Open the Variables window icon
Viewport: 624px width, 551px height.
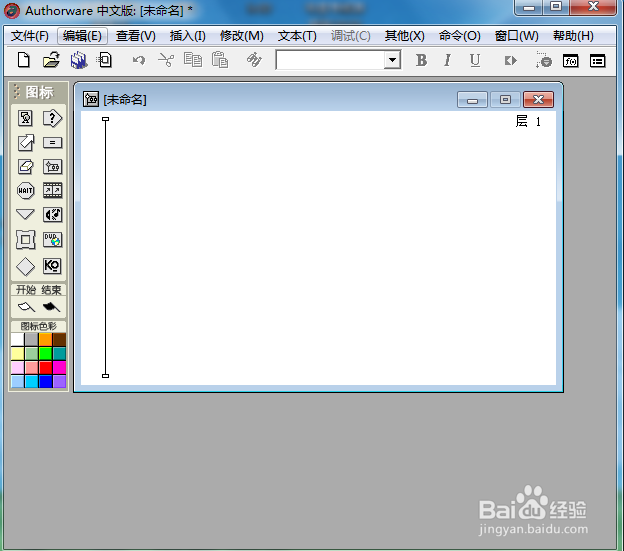pyautogui.click(x=597, y=61)
